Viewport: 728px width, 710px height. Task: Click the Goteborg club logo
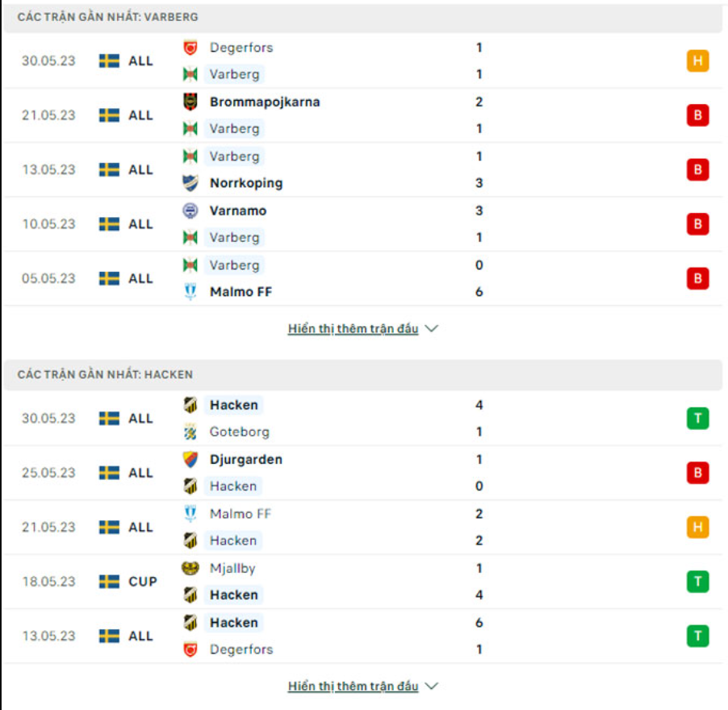(x=189, y=431)
